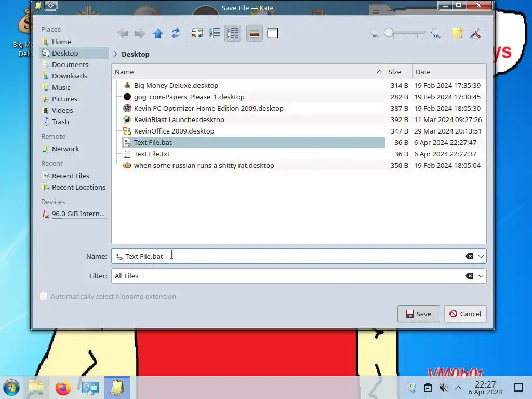Create a new folder
This screenshot has height=399, width=532.
coord(457,33)
